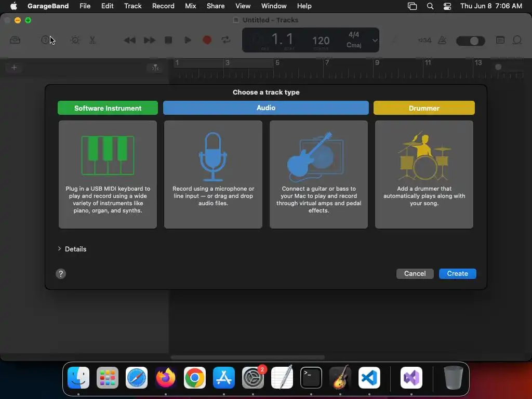532x399 pixels.
Task: Open the LCD display mode dropdown arrow
Action: pyautogui.click(x=375, y=41)
